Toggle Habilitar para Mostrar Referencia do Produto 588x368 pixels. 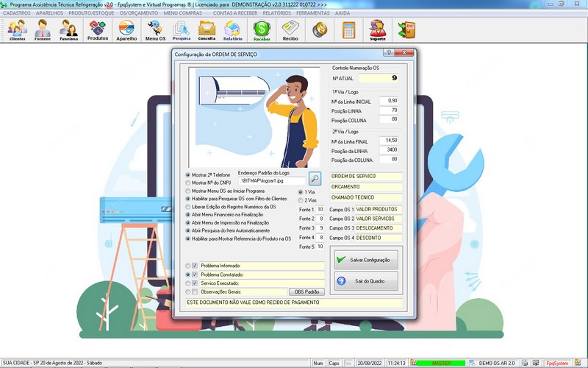pos(188,238)
